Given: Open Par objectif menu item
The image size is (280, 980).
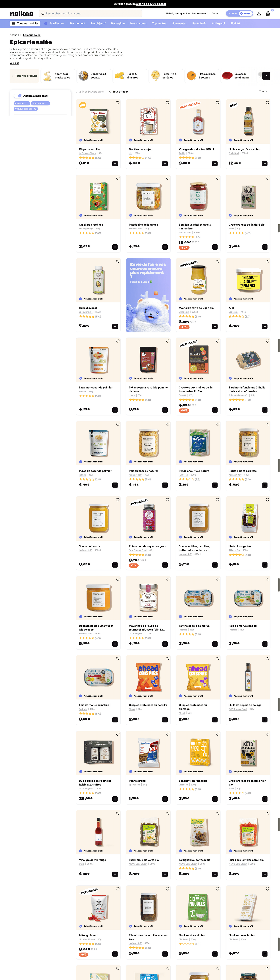Looking at the screenshot, I should click(98, 24).
